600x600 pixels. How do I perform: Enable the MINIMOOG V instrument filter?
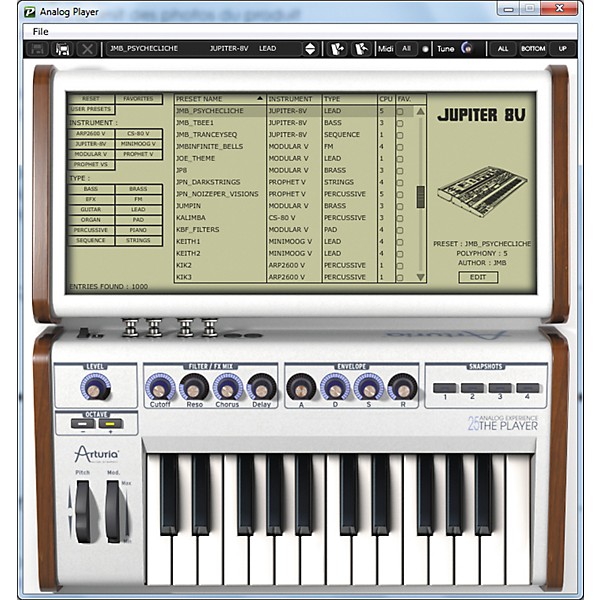(138, 144)
